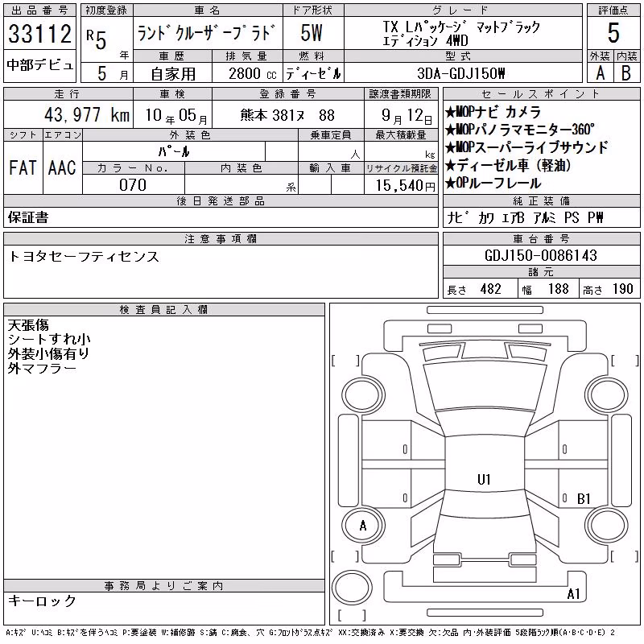
Task: Click chassis number GDJ150-0086143
Action: [x=541, y=255]
